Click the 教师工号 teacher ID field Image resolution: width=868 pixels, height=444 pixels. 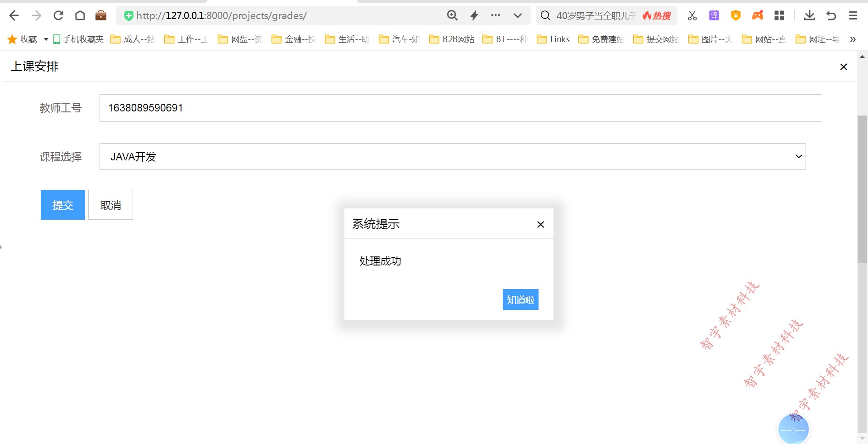click(317, 108)
